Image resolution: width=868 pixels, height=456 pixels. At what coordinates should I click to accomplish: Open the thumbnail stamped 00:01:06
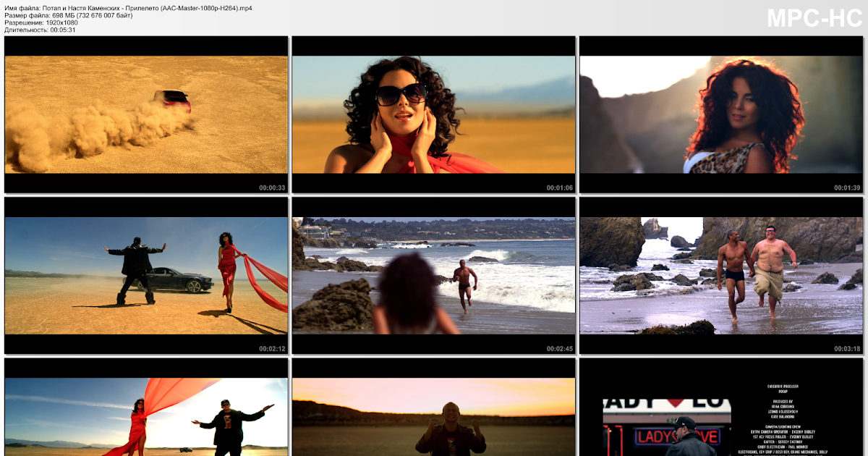coord(433,114)
